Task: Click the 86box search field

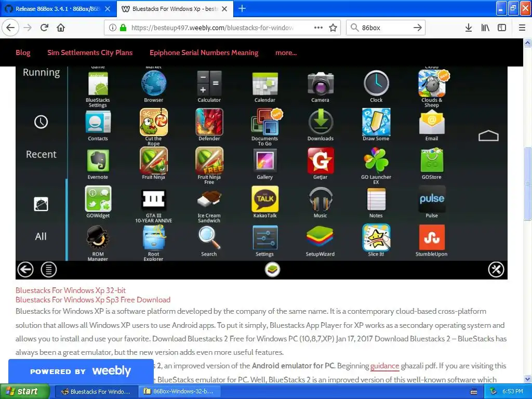Action: 386,28
